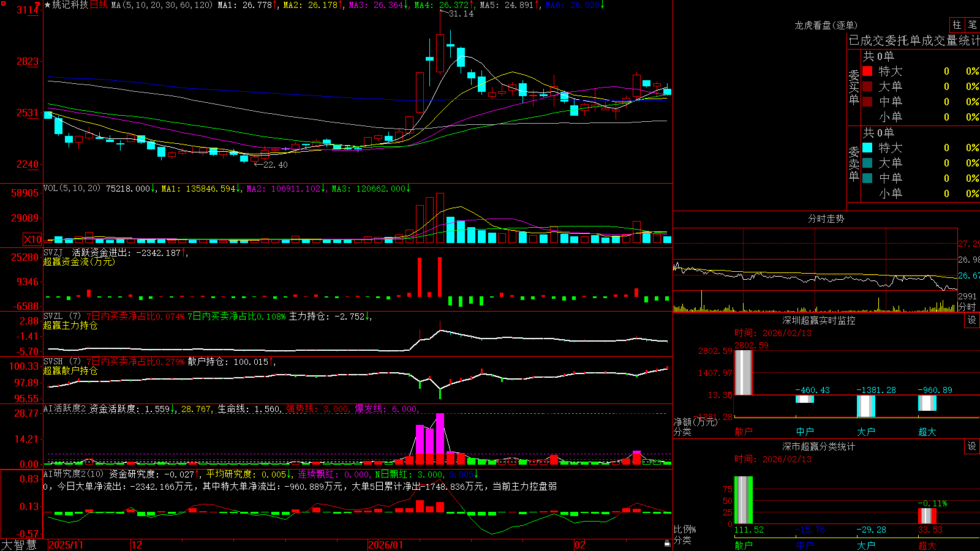Click the red 特大 buy order swatch
980x551 pixels.
[x=867, y=71]
